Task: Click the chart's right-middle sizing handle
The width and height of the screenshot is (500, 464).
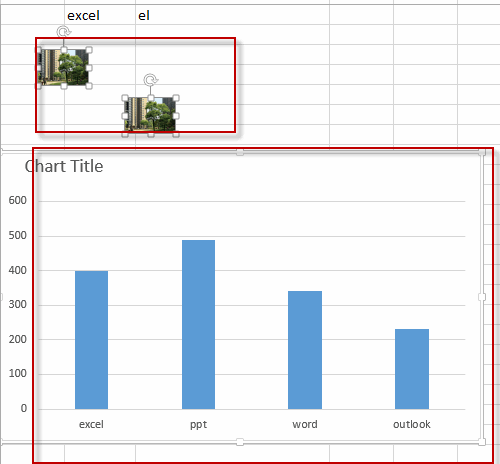Action: 482,297
